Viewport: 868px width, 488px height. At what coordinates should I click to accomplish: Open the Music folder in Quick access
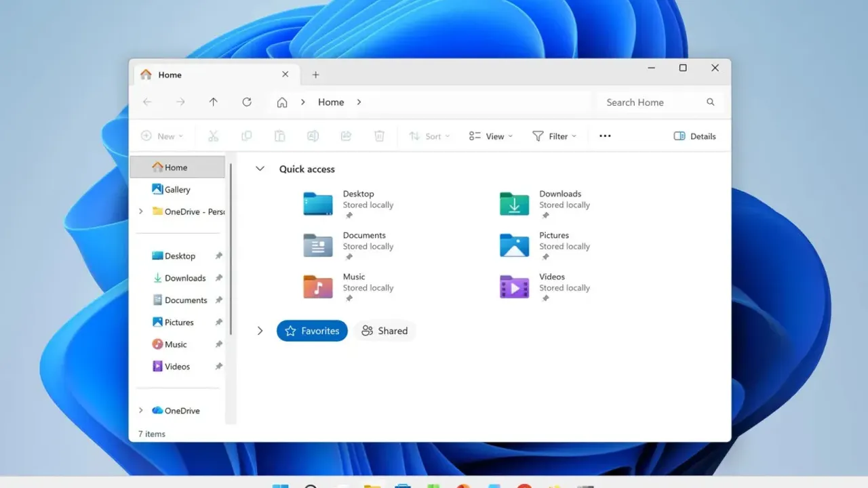(318, 287)
